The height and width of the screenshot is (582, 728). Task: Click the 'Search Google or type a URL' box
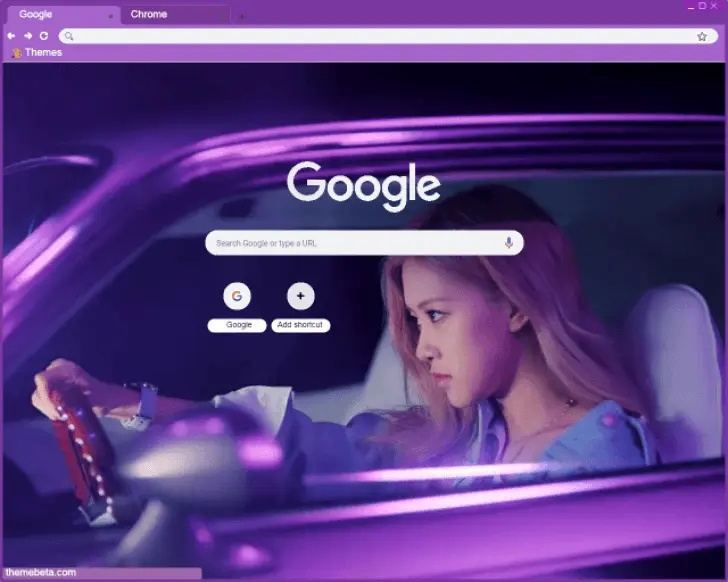point(355,243)
